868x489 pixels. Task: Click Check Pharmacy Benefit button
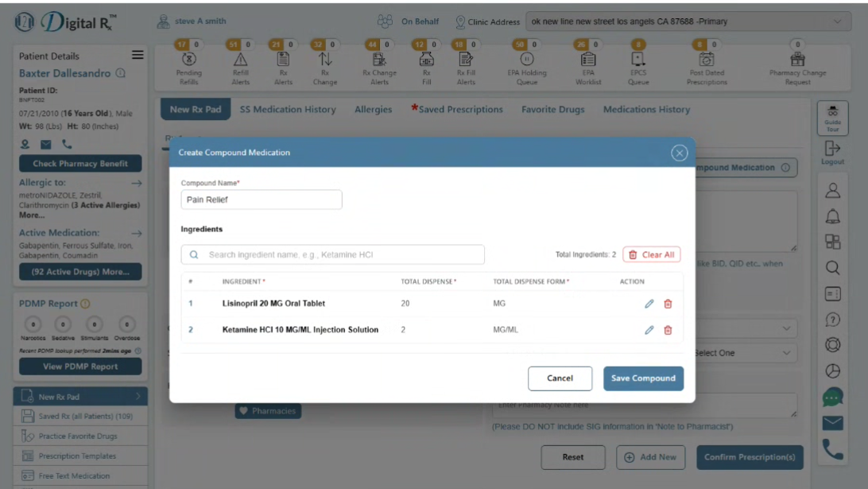point(80,163)
